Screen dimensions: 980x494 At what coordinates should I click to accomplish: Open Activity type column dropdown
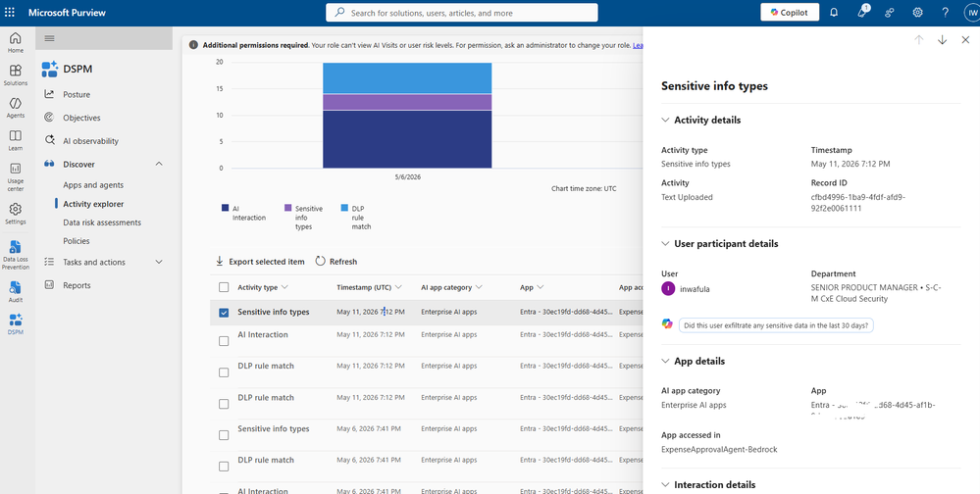coord(285,287)
